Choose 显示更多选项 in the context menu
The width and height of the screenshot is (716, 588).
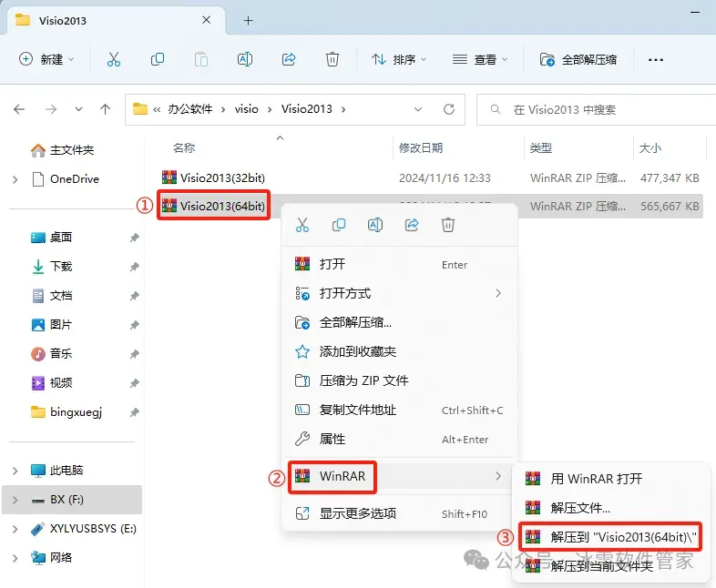point(400,513)
